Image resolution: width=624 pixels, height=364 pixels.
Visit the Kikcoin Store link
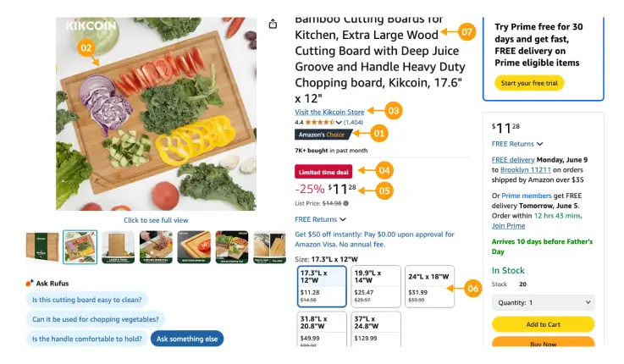329,112
